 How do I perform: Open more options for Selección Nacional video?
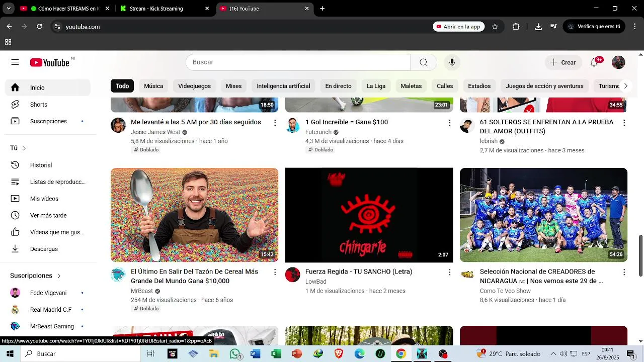624,272
